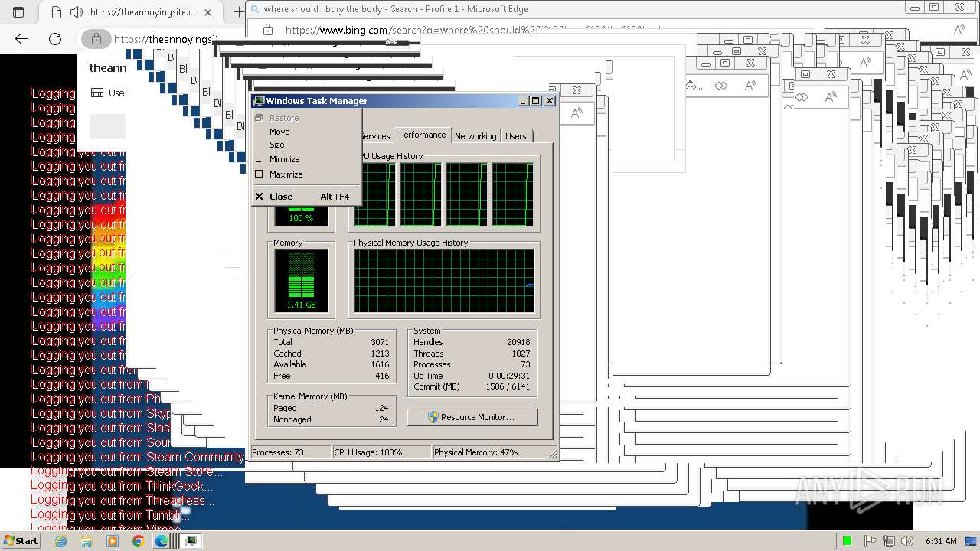
Task: Select Task Manager taskbar button
Action: click(190, 541)
